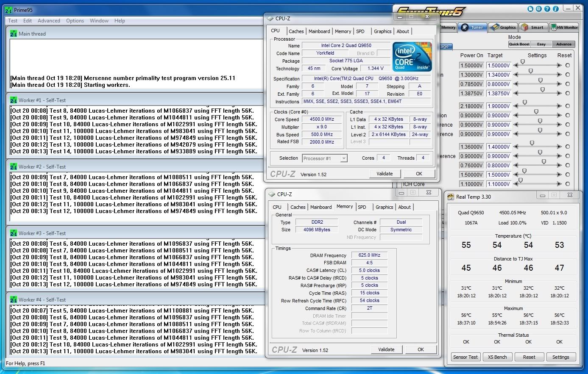
Task: Select Advance mode in EasyTune6
Action: pyautogui.click(x=564, y=44)
